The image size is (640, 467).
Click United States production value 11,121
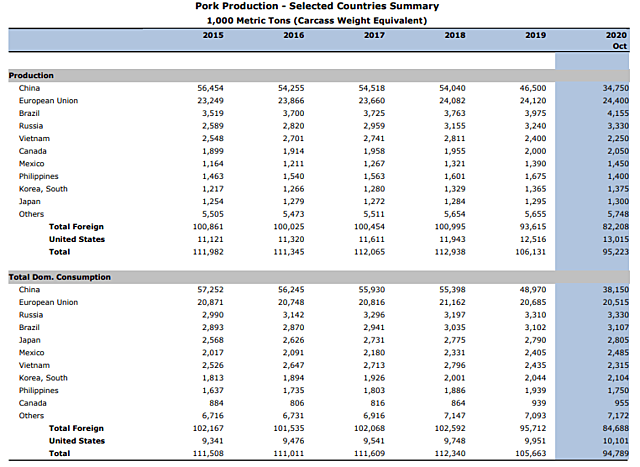coord(210,240)
